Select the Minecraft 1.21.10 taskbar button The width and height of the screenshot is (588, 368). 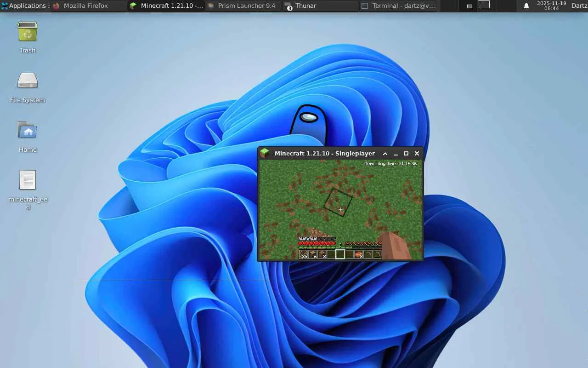[166, 6]
